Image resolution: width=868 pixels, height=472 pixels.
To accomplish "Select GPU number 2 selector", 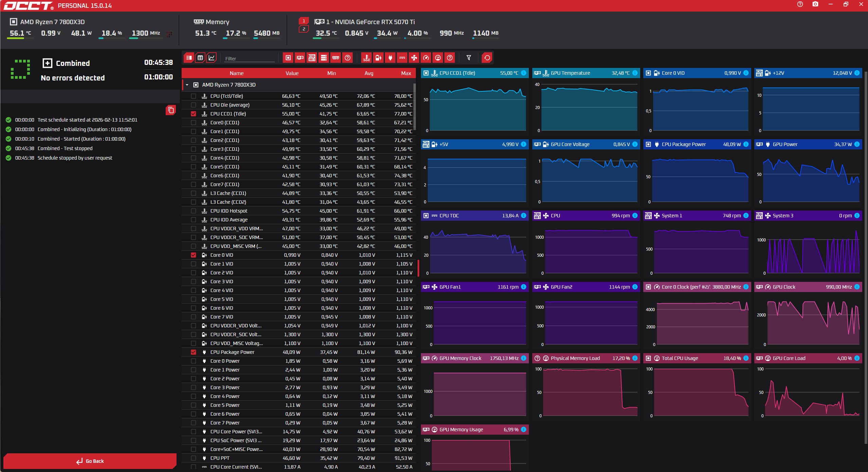I will [303, 29].
